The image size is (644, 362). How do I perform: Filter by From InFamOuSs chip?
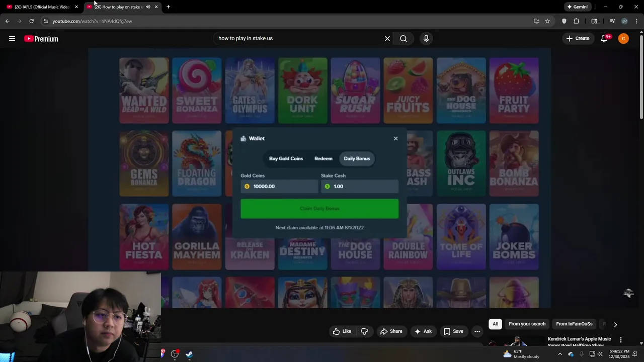coord(574,324)
